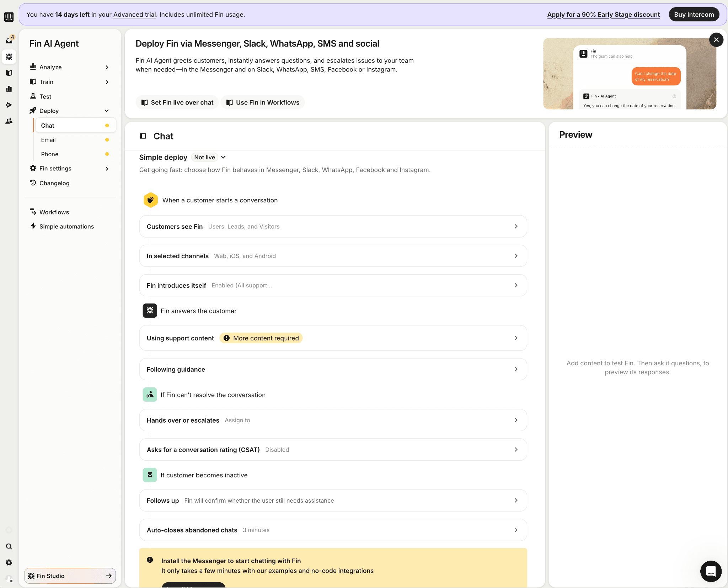This screenshot has height=588, width=728.
Task: Open Reports bar chart icon in left rail
Action: 9,89
